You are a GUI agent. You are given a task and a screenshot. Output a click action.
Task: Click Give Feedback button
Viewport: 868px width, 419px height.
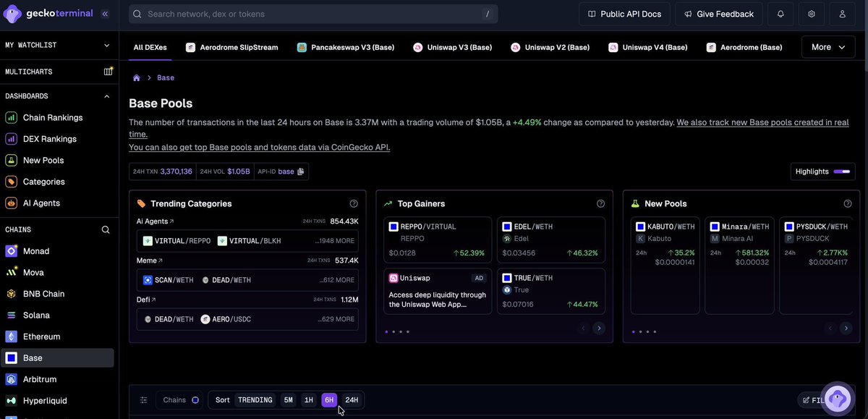pyautogui.click(x=719, y=14)
